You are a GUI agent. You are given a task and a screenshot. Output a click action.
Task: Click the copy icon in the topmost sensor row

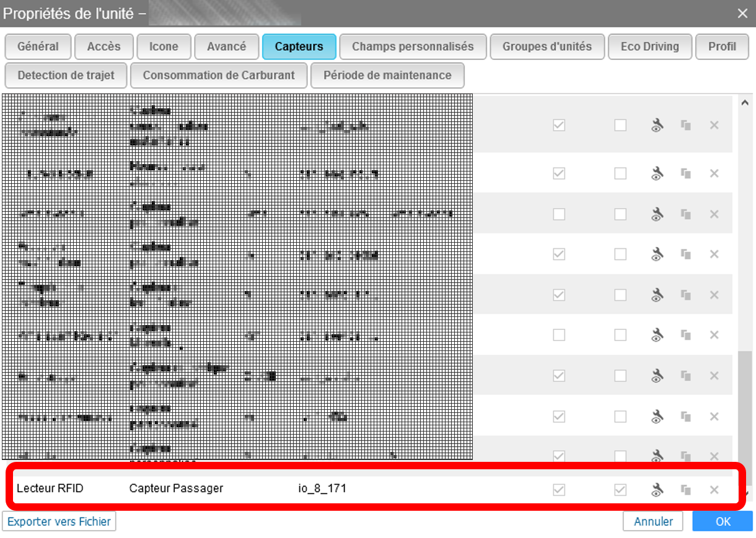point(685,125)
